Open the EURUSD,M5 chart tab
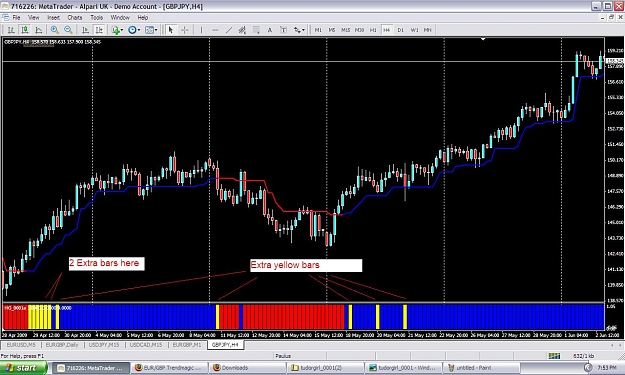Screen dimensions: 625x375 tap(21, 345)
